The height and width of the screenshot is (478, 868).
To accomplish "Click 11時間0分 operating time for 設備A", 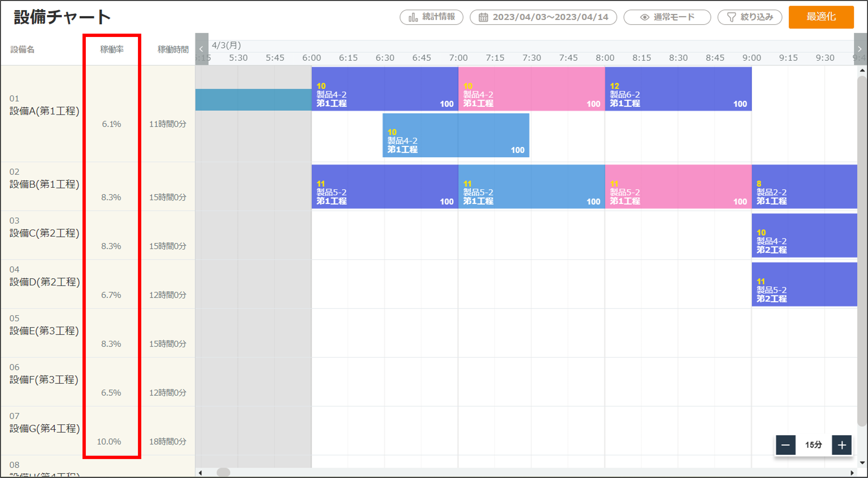I will coord(168,124).
